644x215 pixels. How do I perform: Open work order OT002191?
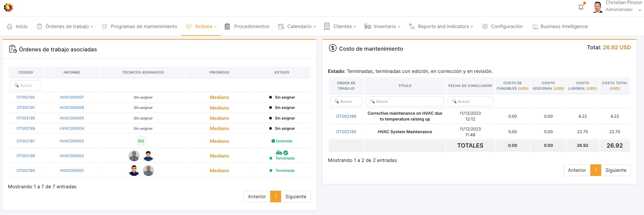[x=26, y=107]
